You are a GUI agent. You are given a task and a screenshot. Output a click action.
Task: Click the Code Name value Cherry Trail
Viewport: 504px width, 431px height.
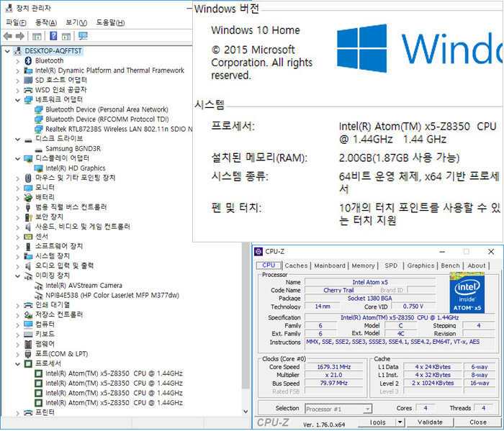click(338, 290)
